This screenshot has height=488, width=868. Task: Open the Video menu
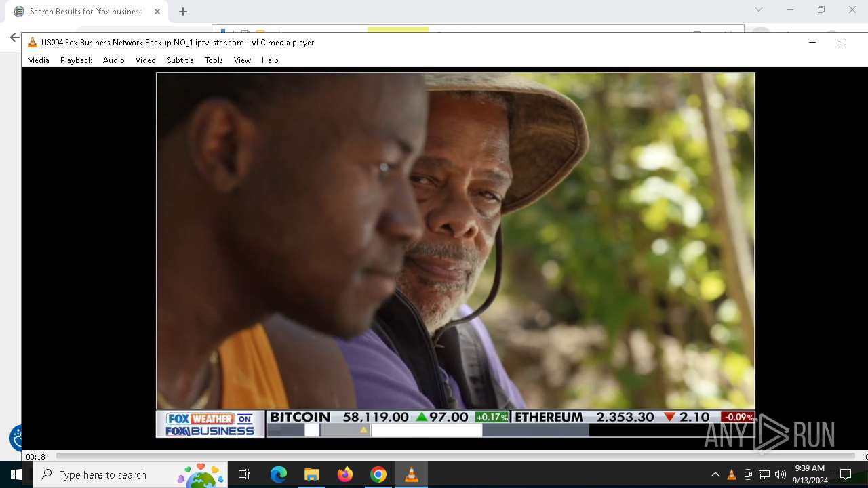click(x=145, y=60)
